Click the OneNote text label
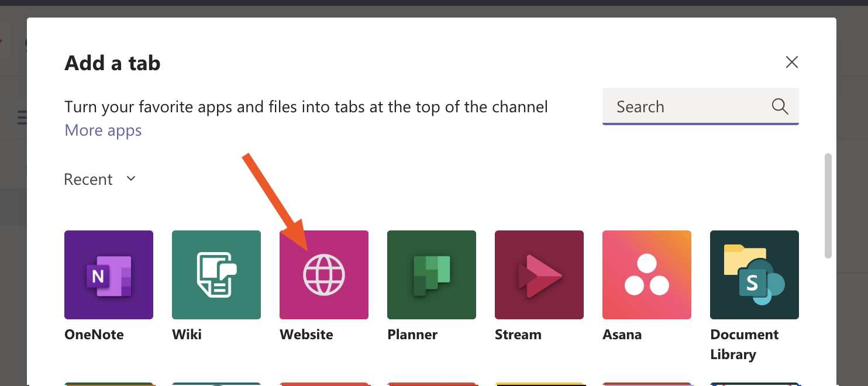868x386 pixels. point(94,335)
